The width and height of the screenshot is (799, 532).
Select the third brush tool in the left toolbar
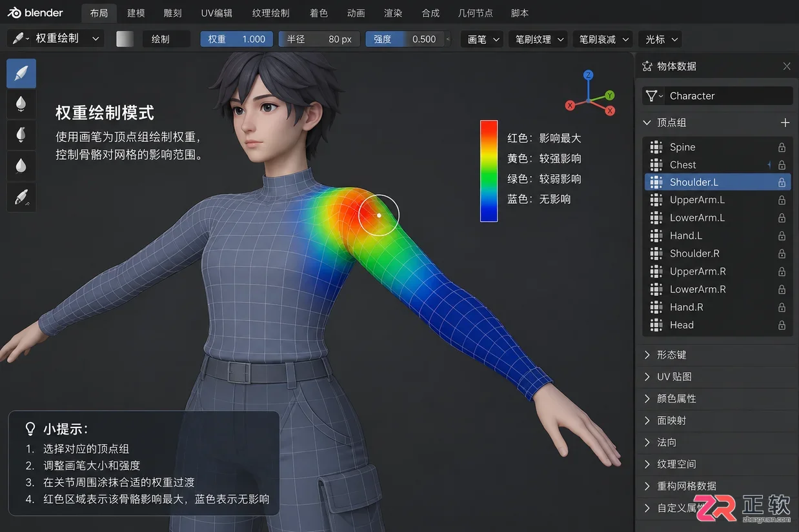[21, 135]
